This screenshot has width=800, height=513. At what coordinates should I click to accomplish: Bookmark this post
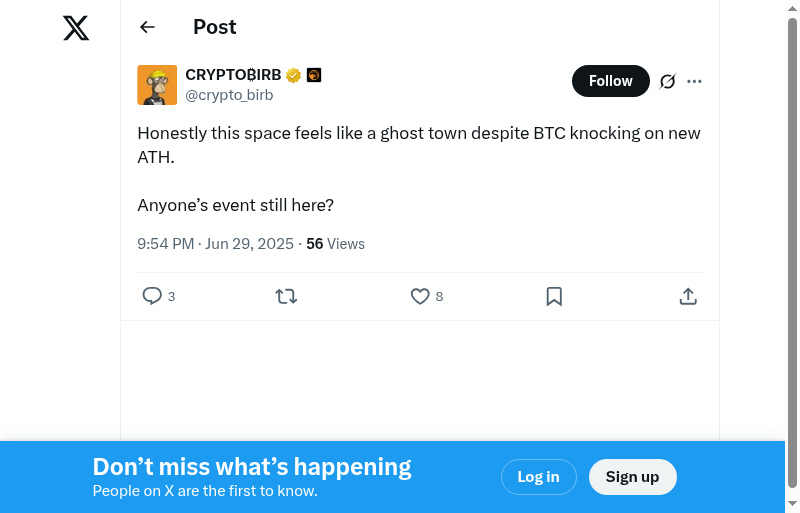click(554, 296)
